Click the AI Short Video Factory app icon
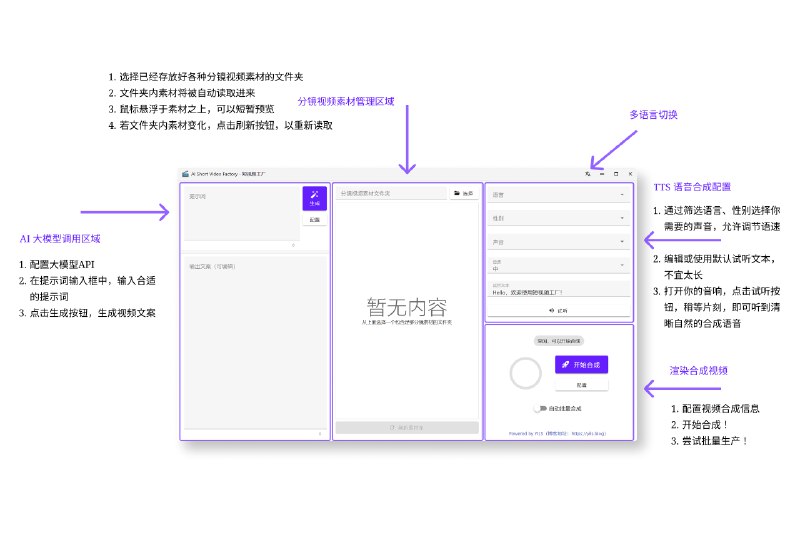800x555 pixels. [x=185, y=174]
